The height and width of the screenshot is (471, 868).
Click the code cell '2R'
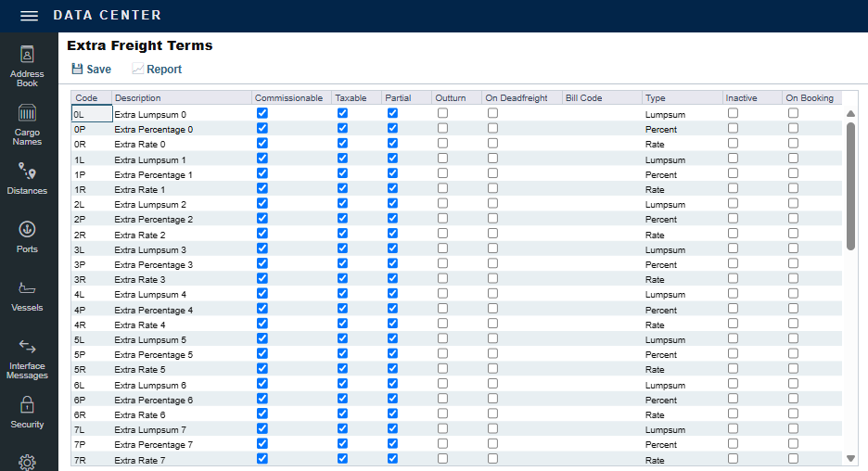(91, 235)
